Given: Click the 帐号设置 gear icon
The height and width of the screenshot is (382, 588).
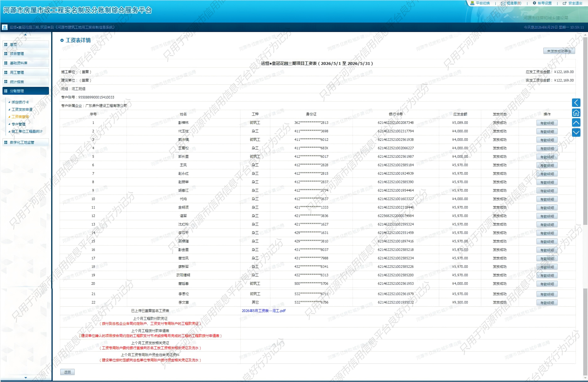Looking at the screenshot, I should coord(534,3).
